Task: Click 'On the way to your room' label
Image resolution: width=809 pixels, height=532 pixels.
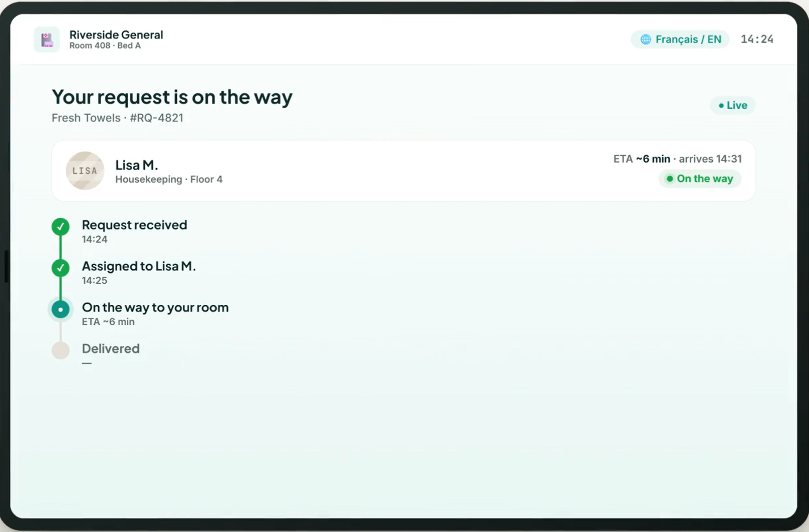Action: pos(155,307)
